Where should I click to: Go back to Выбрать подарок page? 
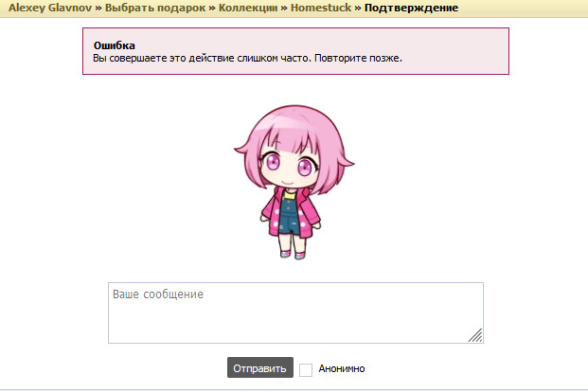pos(155,8)
